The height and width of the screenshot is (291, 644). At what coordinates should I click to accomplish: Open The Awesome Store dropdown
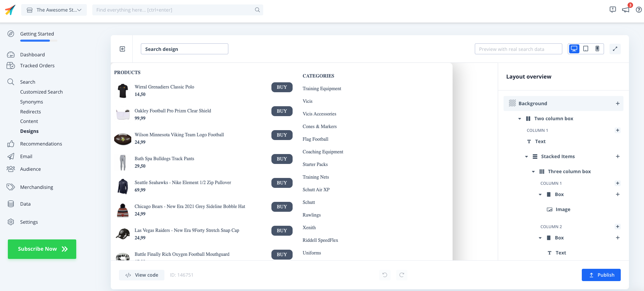[54, 10]
